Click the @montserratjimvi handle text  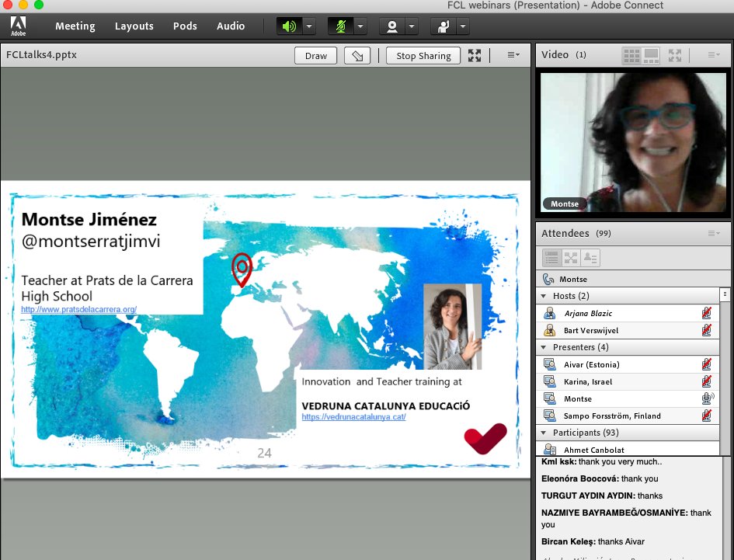tap(91, 241)
